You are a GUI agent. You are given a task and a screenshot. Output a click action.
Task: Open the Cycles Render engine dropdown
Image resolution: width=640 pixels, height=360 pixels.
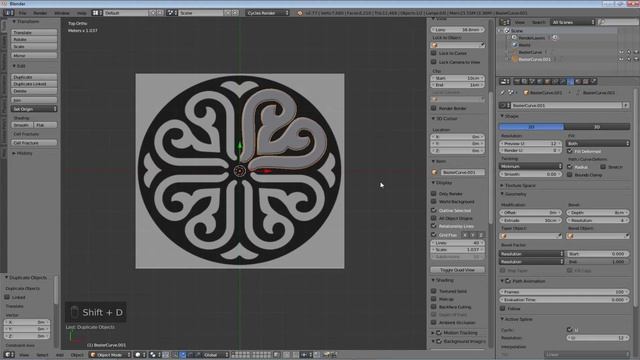(267, 13)
